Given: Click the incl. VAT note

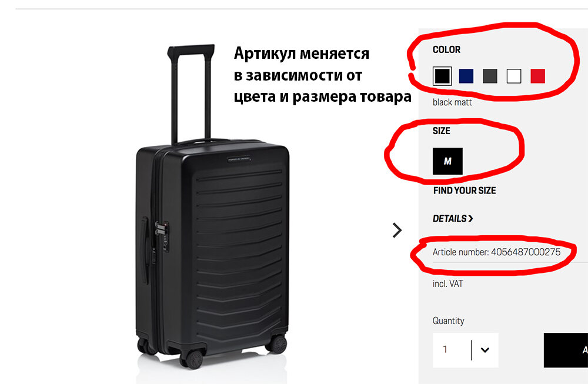Looking at the screenshot, I should tap(447, 284).
